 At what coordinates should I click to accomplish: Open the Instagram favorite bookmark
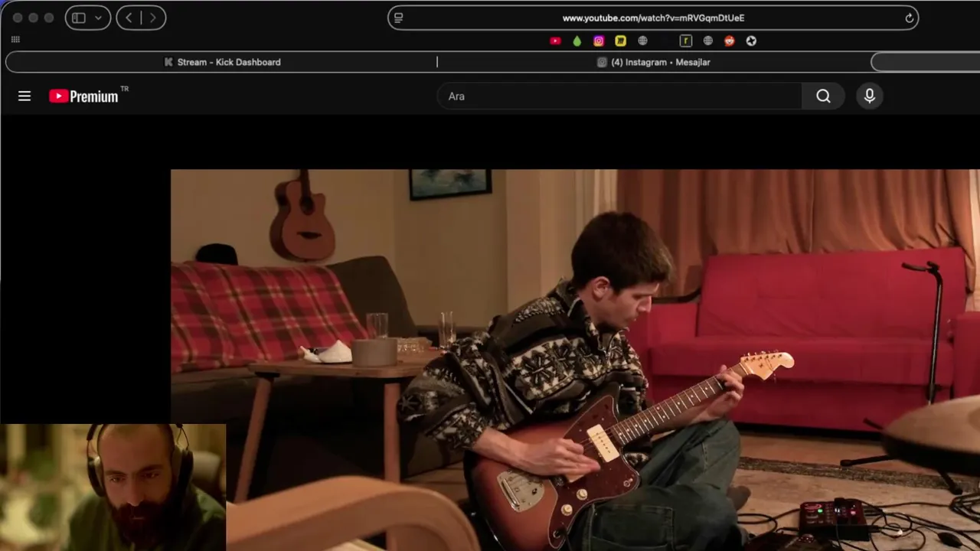[599, 41]
